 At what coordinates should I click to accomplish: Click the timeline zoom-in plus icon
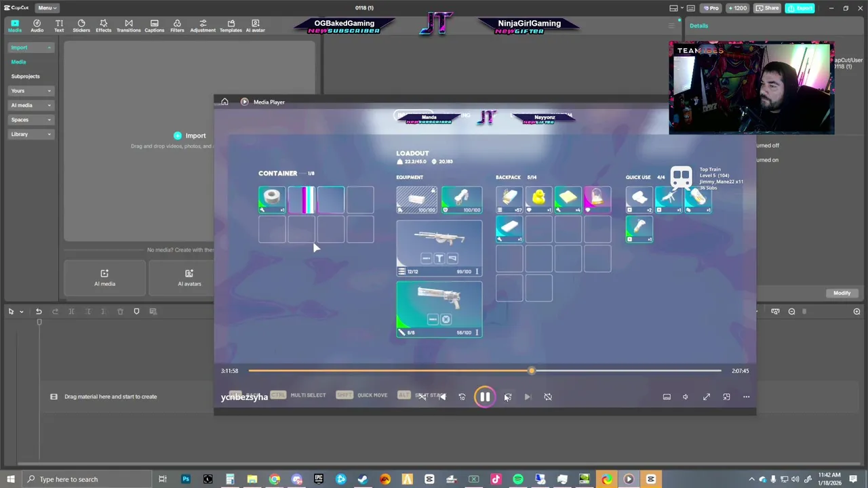856,311
